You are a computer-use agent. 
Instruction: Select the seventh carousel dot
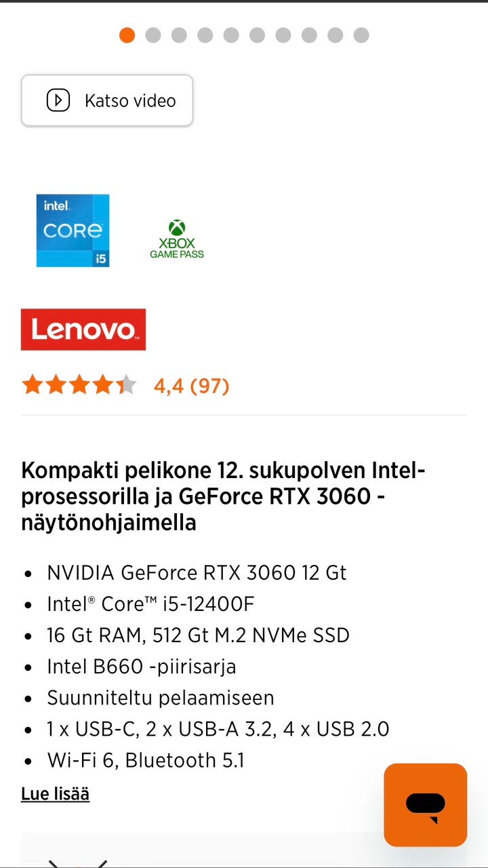[283, 35]
